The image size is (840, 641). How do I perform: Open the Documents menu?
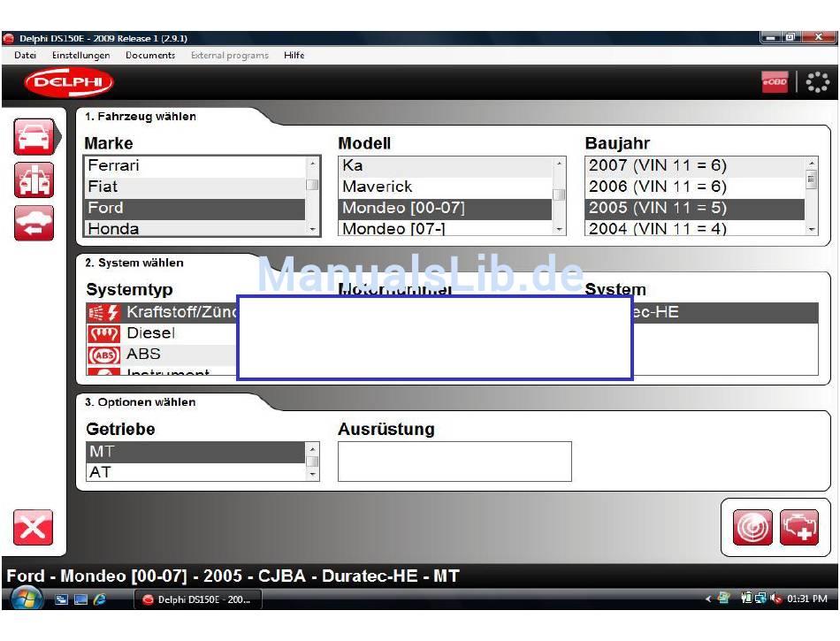[150, 55]
